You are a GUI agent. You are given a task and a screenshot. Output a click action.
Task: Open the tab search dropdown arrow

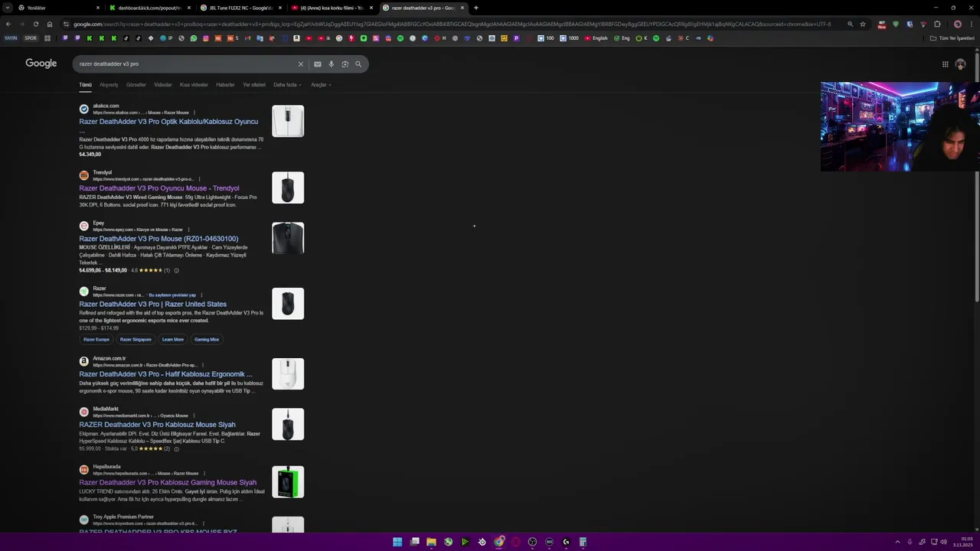tap(8, 8)
